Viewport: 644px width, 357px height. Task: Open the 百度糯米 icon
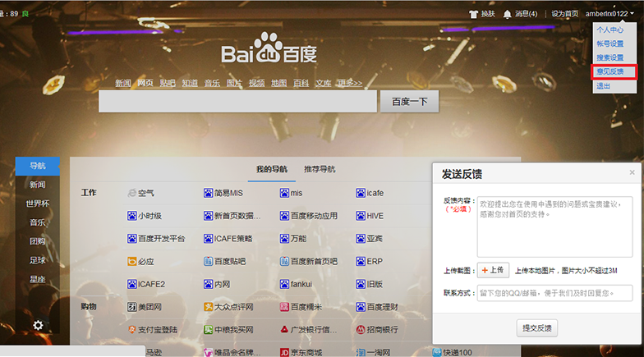tap(284, 307)
